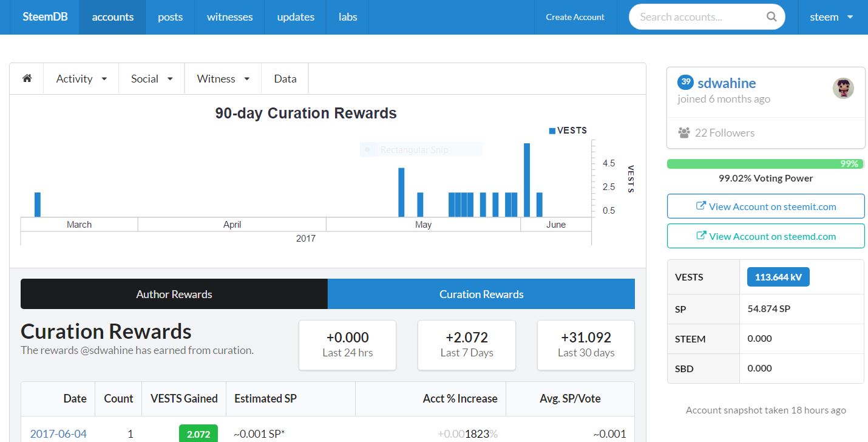
Task: Open the witnesses page
Action: pos(229,17)
